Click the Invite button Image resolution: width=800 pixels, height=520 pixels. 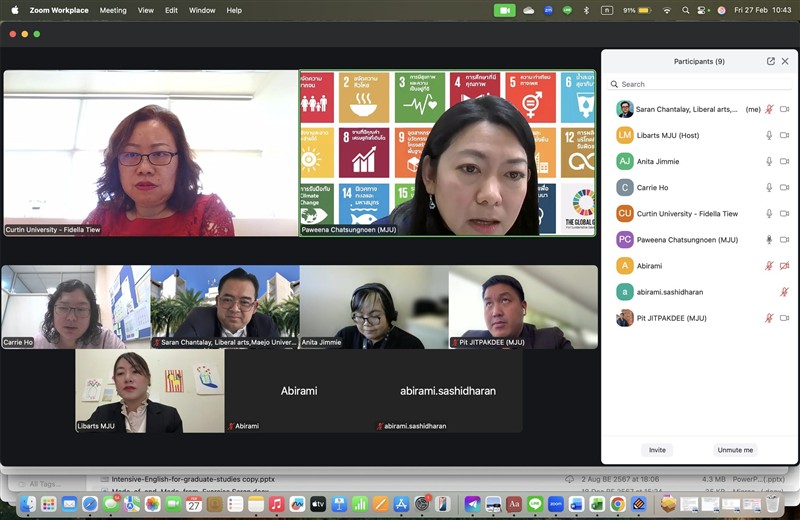(657, 450)
